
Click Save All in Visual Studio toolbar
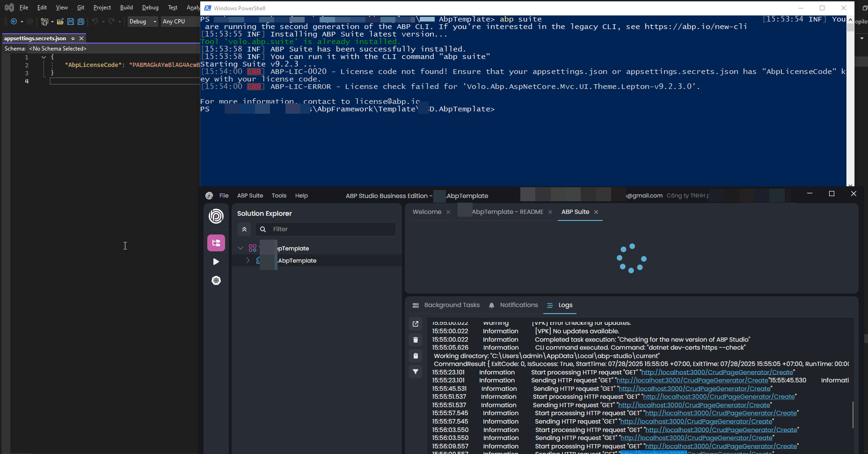point(80,22)
